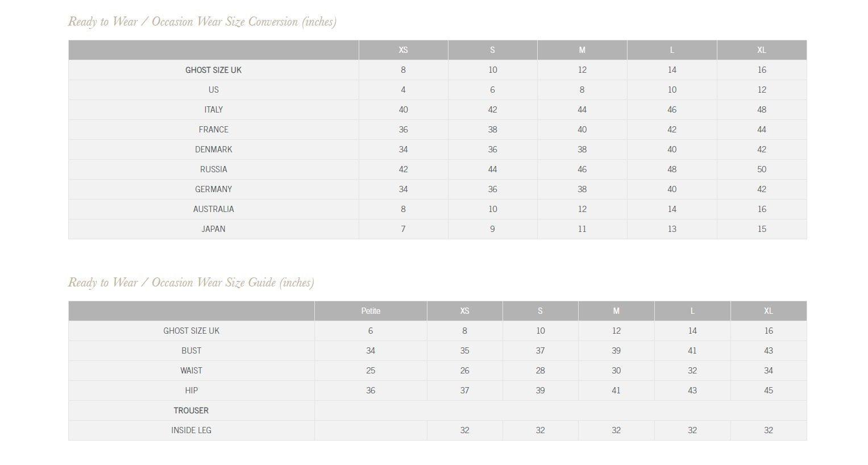Select the Petite bust measurement cell
Screen dimensions: 868x465
tap(371, 351)
